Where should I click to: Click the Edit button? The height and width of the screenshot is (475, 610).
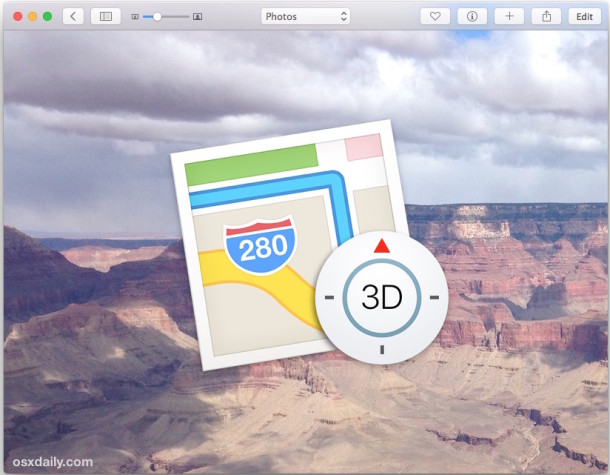[584, 16]
